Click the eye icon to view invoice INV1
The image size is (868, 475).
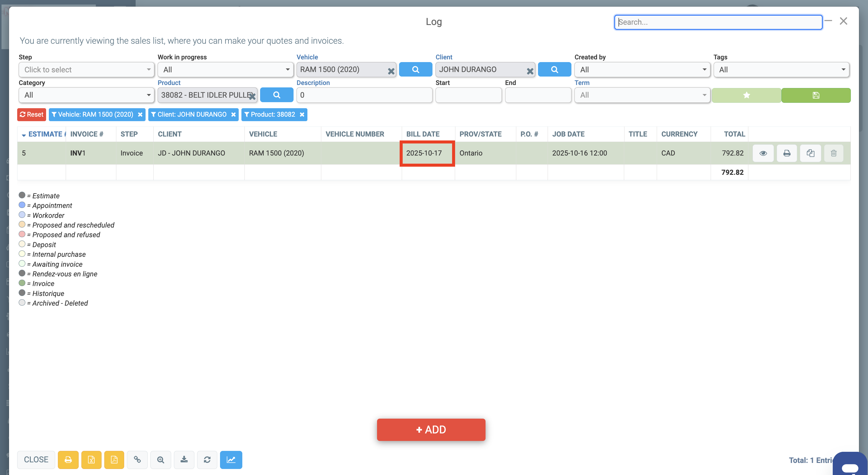(x=763, y=153)
